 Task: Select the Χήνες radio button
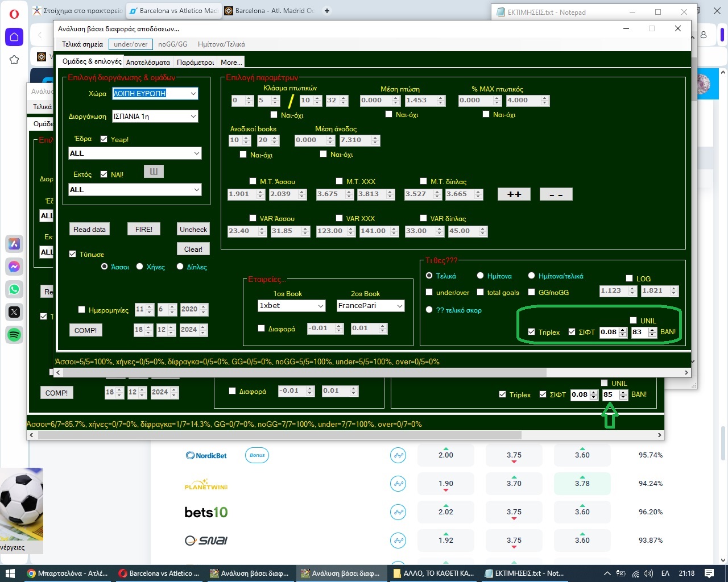140,267
